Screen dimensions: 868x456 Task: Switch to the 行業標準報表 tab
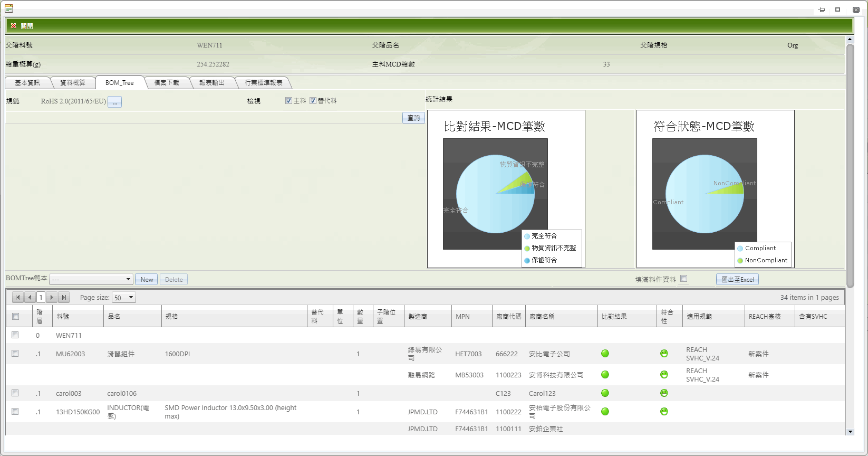[x=264, y=83]
